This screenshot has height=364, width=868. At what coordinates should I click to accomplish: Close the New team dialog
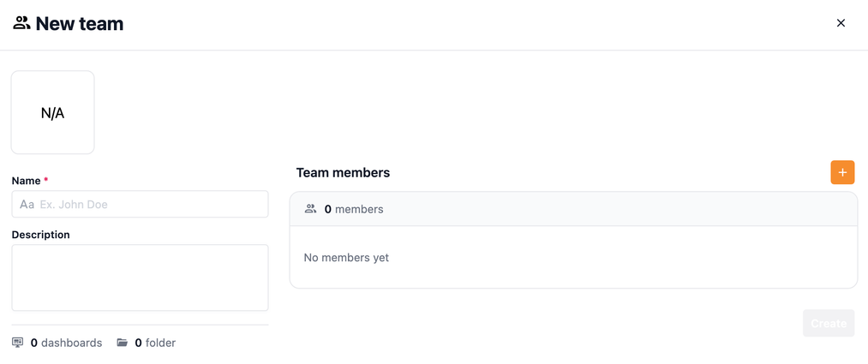click(841, 23)
